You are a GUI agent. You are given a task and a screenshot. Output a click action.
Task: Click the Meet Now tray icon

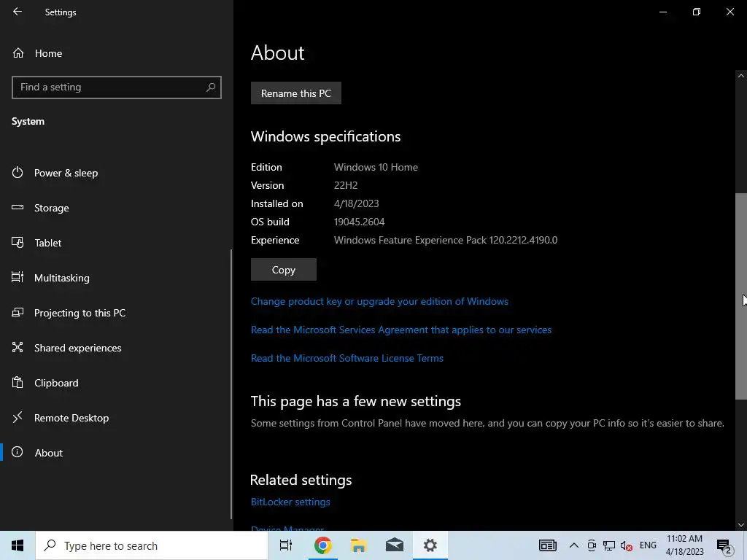[592, 545]
